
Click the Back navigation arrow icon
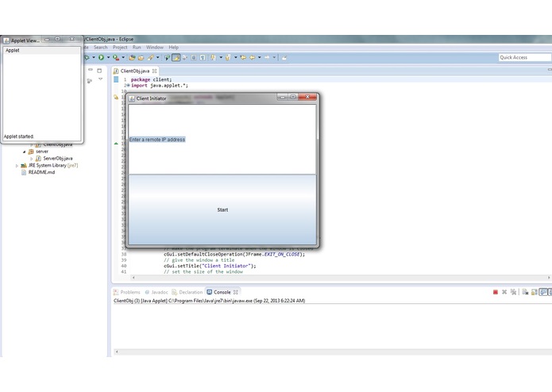tap(252, 57)
